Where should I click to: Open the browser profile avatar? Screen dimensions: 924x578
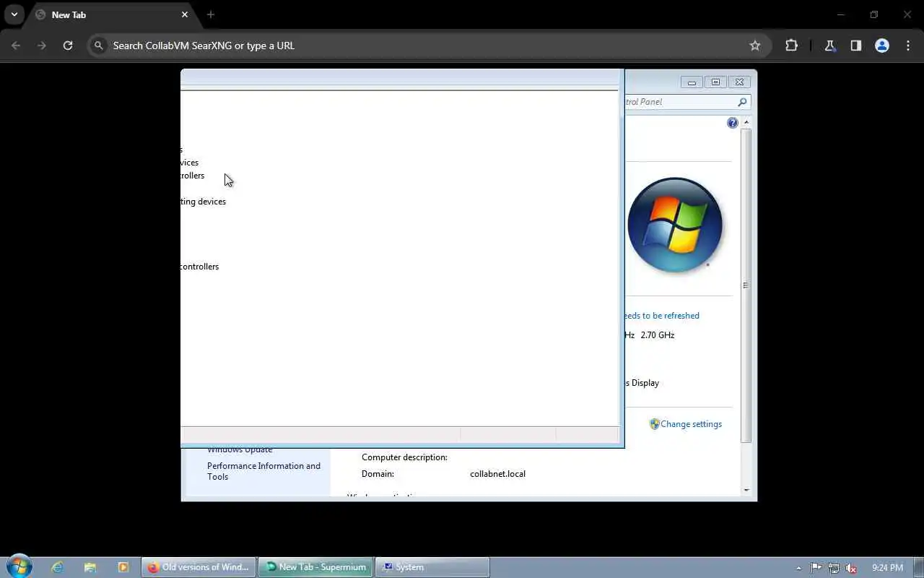[882, 46]
